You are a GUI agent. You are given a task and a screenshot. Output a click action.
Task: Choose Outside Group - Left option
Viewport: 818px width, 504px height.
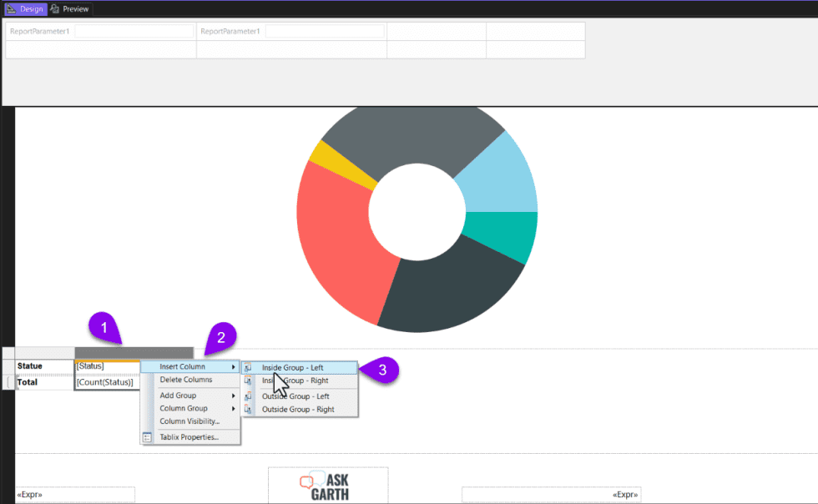[300, 396]
